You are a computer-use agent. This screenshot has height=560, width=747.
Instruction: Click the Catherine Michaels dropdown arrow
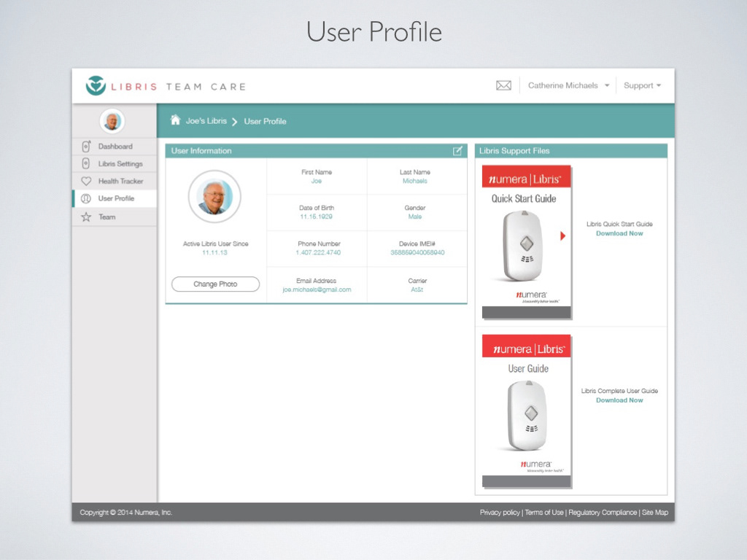[x=607, y=86]
